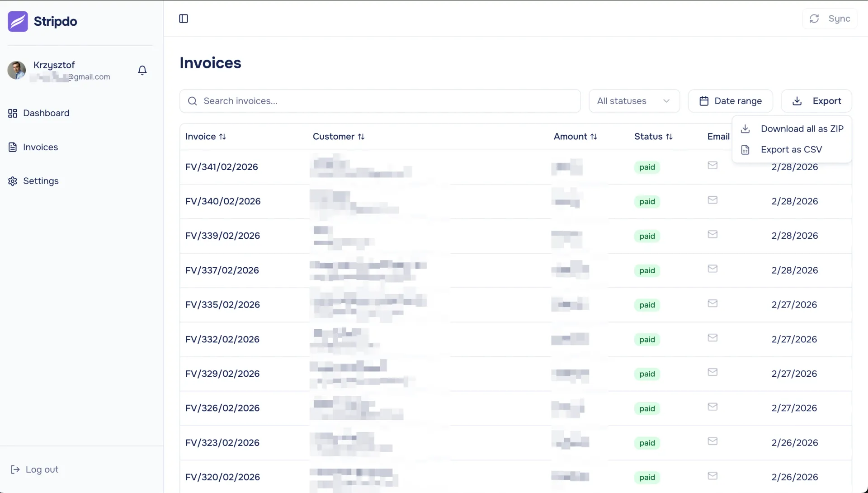868x493 pixels.
Task: Sort the table by Customer column
Action: tap(339, 137)
